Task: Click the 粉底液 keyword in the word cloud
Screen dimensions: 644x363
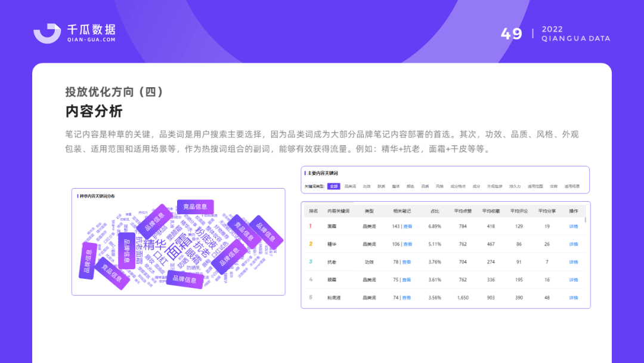Action: (206, 239)
